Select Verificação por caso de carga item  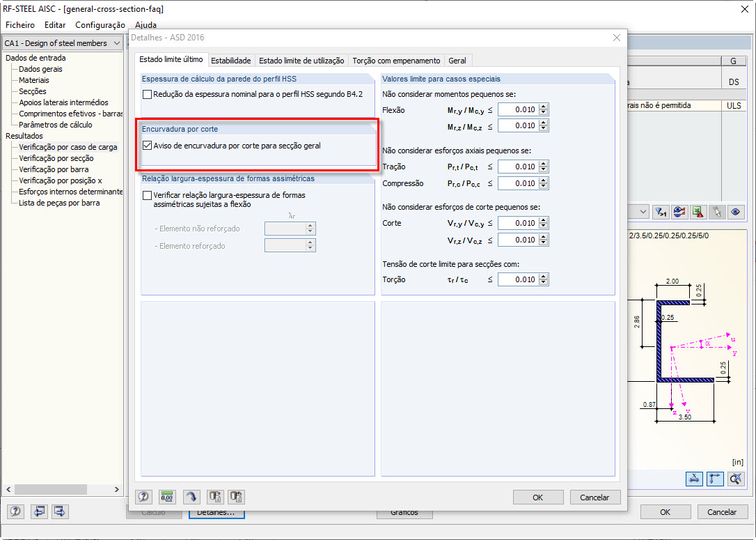[68, 147]
